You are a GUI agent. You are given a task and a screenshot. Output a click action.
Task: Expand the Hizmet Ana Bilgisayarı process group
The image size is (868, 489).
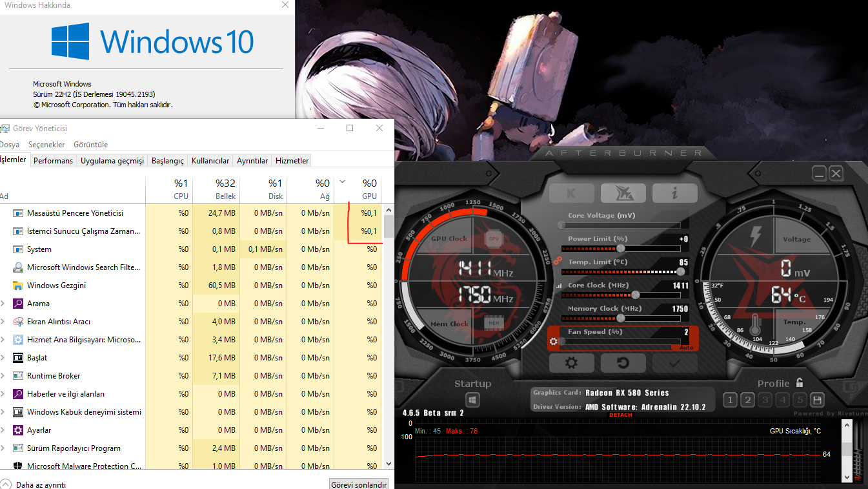(3, 340)
